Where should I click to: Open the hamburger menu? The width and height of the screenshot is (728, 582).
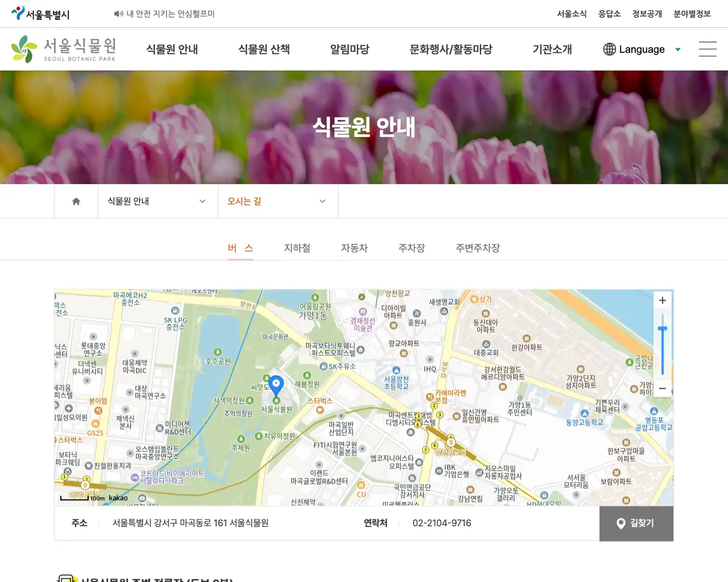[707, 49]
